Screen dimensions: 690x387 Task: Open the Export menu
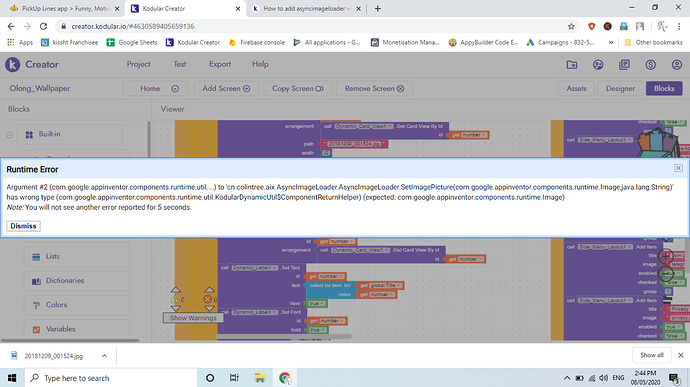coord(220,64)
